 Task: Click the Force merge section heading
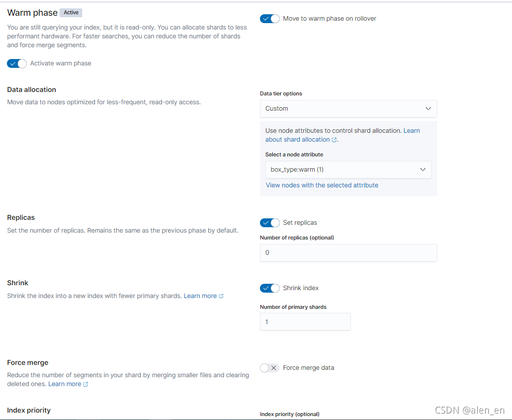(28, 362)
